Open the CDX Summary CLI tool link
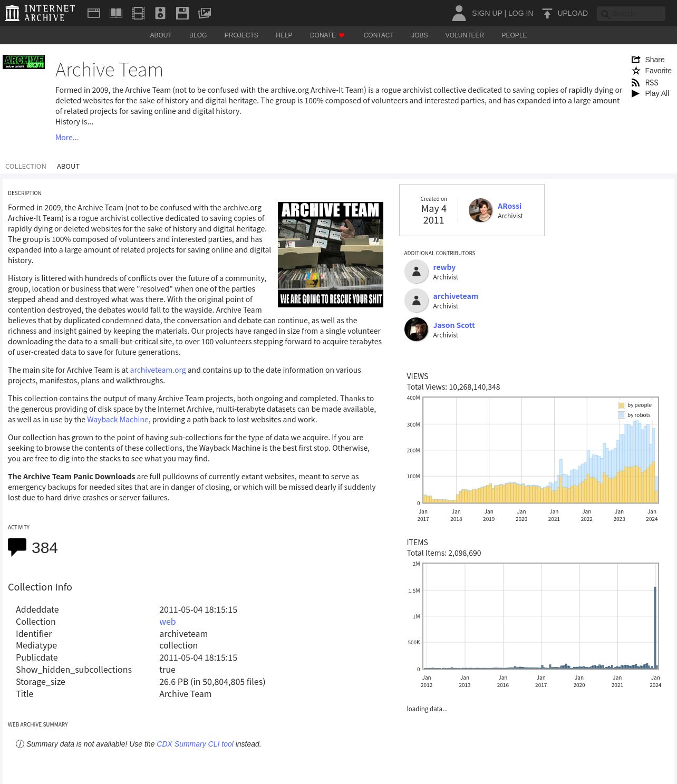Image resolution: width=677 pixels, height=784 pixels. click(x=195, y=744)
